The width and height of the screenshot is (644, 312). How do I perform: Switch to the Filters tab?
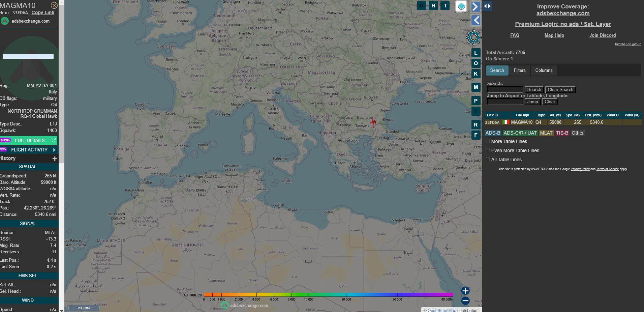(519, 70)
